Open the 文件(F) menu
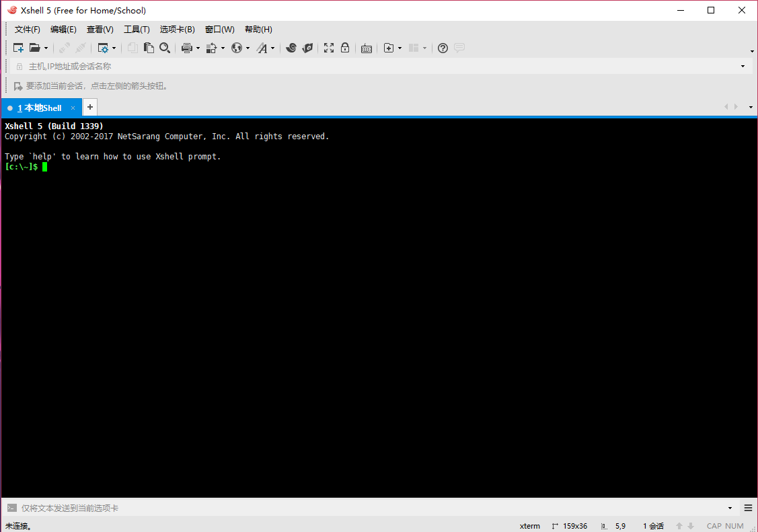This screenshot has width=758, height=532. (27, 30)
